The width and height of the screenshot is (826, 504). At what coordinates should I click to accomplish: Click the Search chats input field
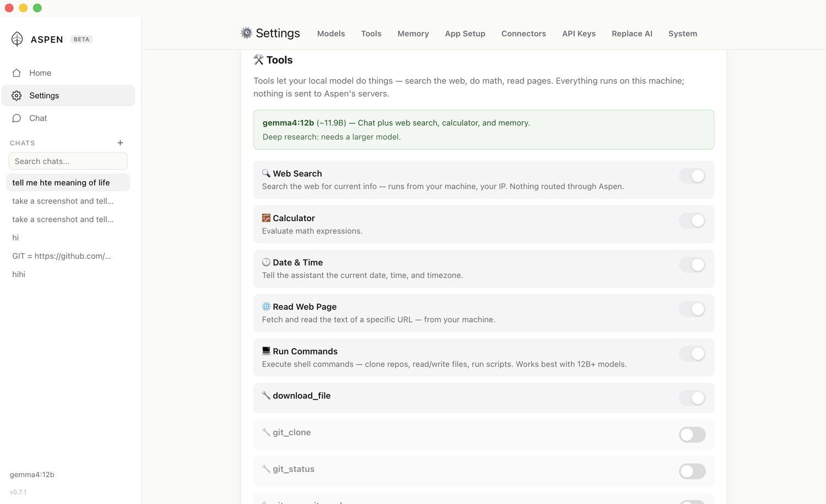[68, 161]
